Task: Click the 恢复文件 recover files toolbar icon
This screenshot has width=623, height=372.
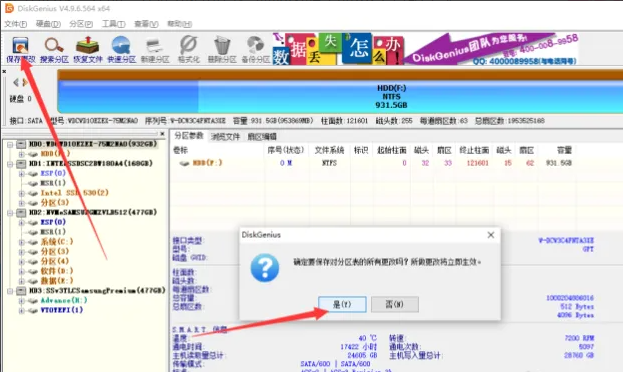Action: tap(88, 50)
